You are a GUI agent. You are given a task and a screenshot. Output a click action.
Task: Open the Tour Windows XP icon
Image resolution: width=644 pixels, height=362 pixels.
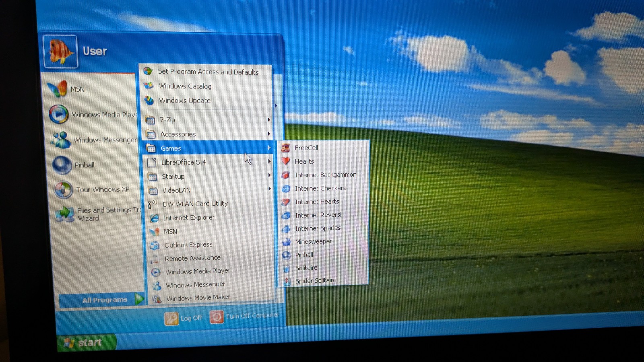tap(64, 190)
